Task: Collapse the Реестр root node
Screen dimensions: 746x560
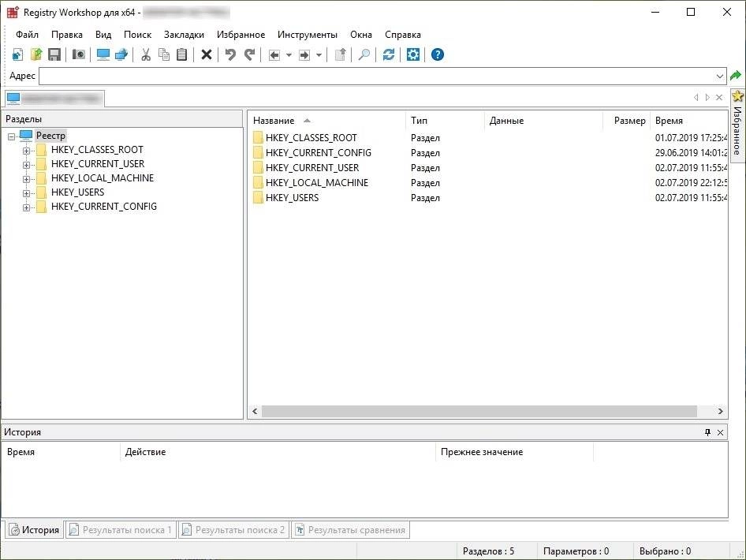Action: (11, 136)
